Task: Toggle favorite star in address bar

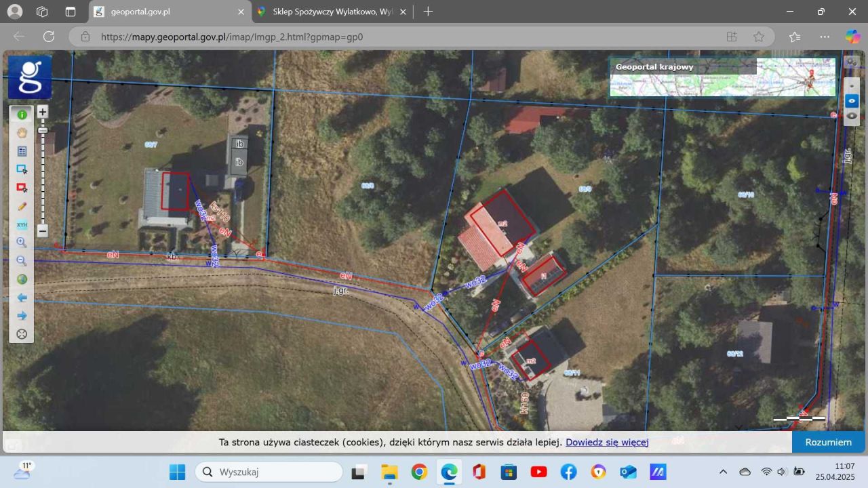Action: (x=759, y=37)
